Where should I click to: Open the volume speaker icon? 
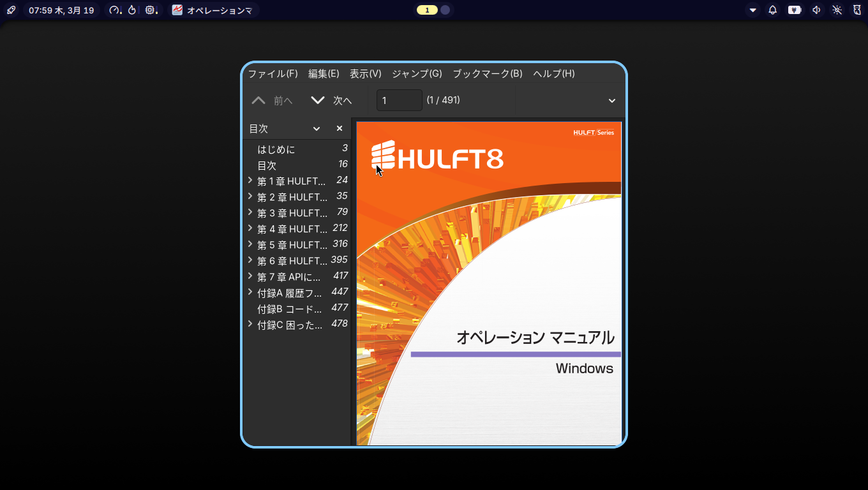pyautogui.click(x=816, y=10)
